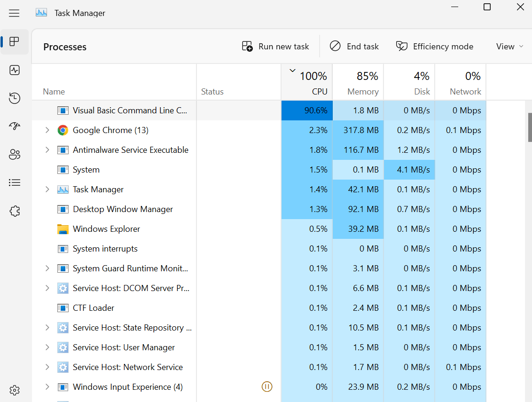
Task: Select the System process row
Action: click(117, 169)
